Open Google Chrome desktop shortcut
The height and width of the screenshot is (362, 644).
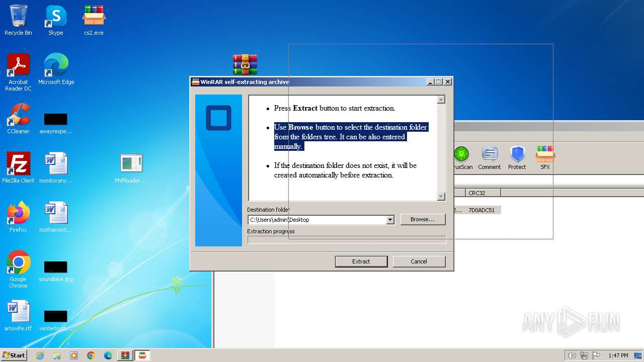tap(18, 269)
